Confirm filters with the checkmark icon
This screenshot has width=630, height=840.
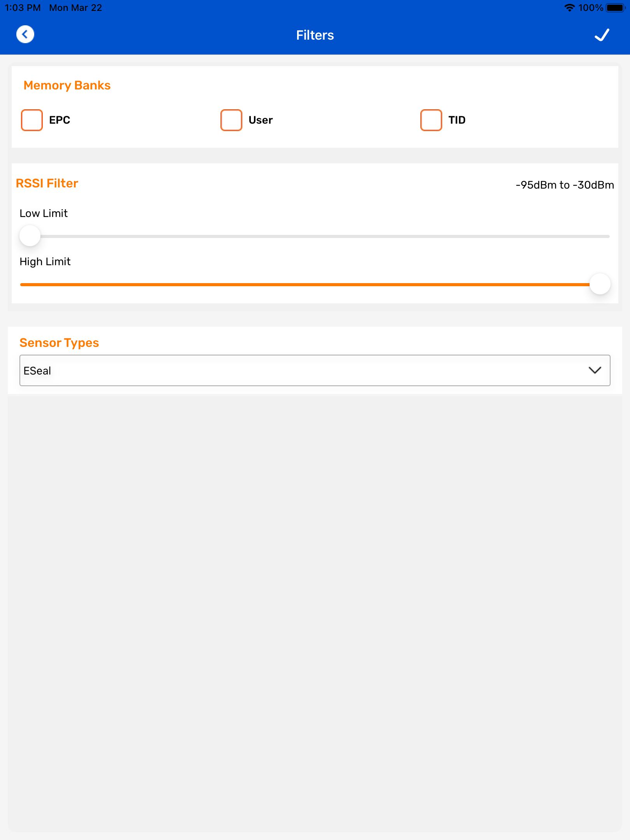tap(602, 35)
